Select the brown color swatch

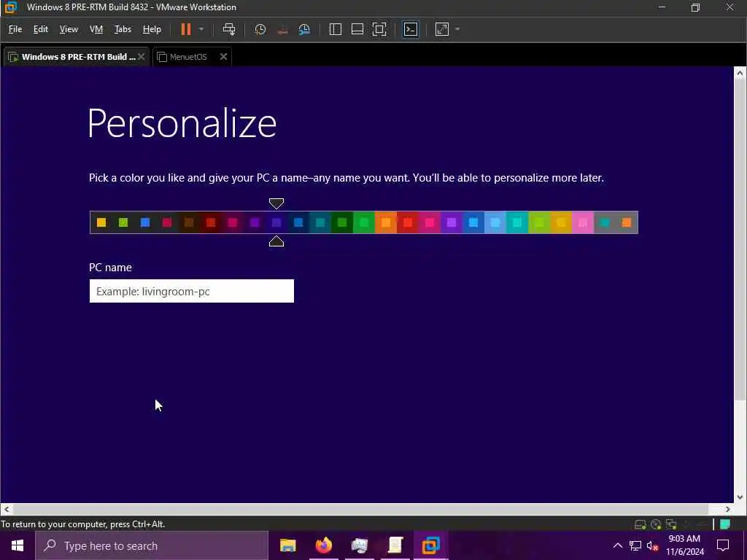point(189,222)
